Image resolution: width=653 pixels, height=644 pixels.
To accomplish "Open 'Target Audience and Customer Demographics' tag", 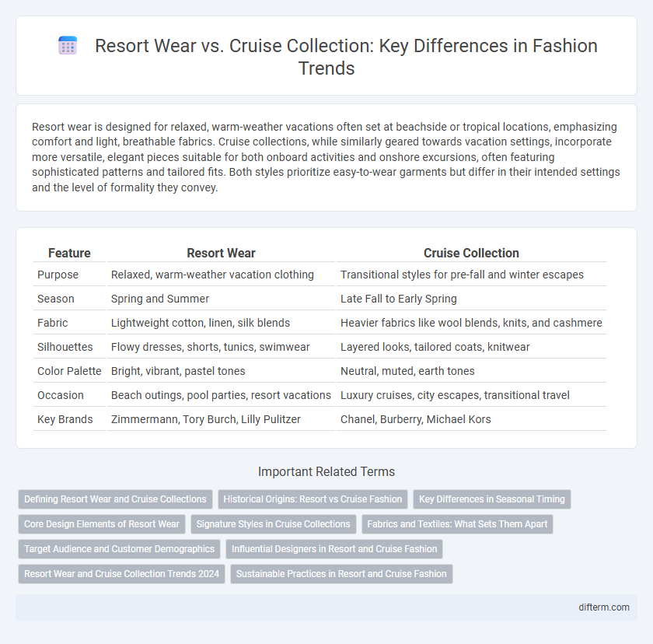I will point(119,549).
